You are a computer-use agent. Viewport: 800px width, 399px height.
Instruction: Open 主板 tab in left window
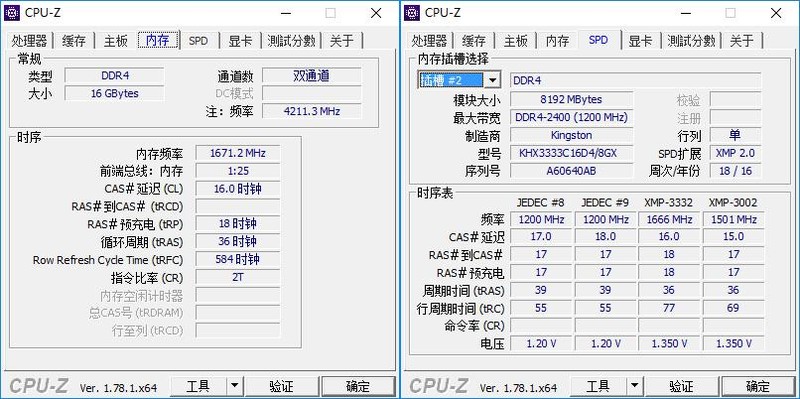(x=115, y=41)
